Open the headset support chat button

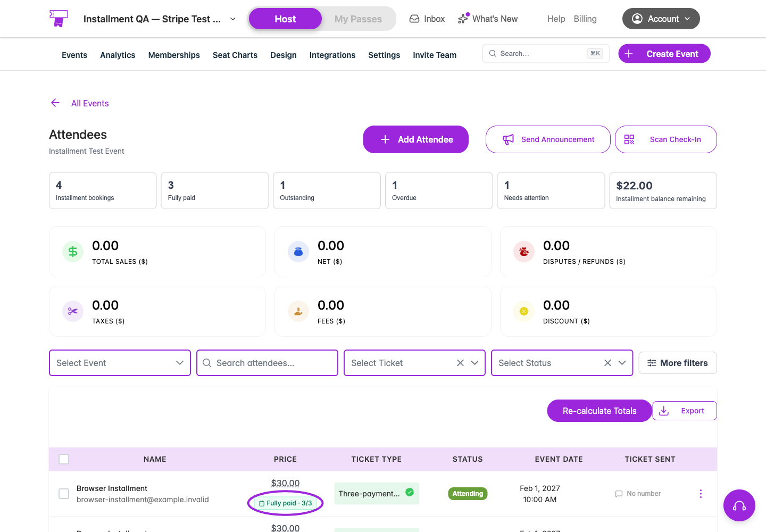[739, 505]
